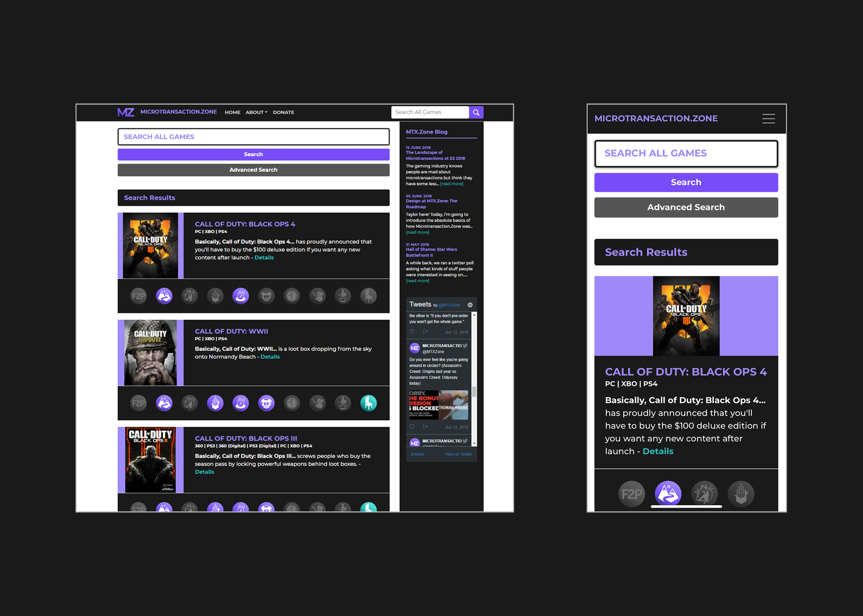
Task: Click the Black Ops III cover art thumbnail
Action: 151,460
